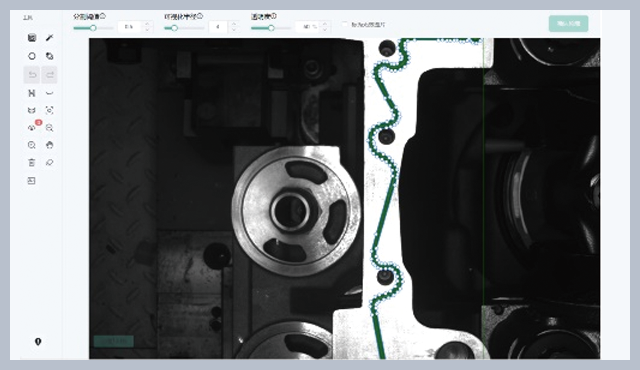This screenshot has height=370, width=640.
Task: Toggle the checkbox next to the opacity field
Action: (x=344, y=24)
